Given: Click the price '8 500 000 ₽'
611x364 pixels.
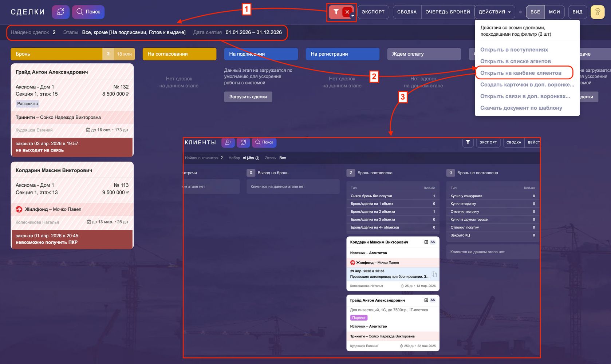Looking at the screenshot, I should tap(115, 94).
